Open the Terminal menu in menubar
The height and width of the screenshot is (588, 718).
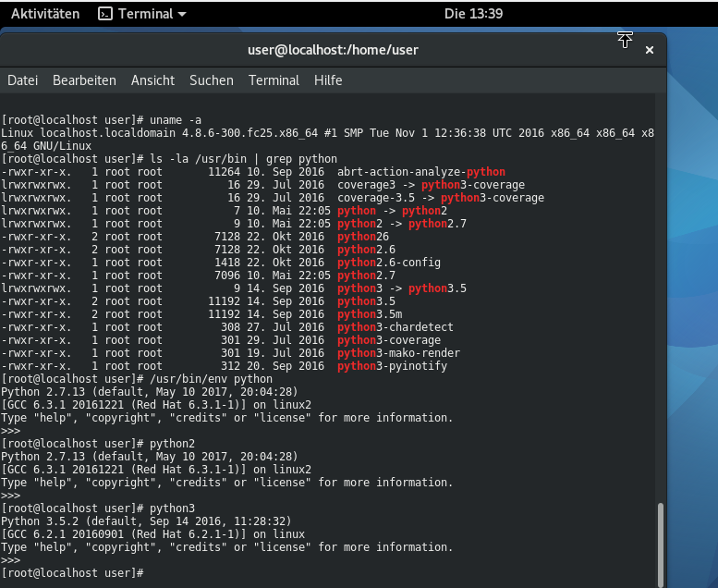pos(274,80)
